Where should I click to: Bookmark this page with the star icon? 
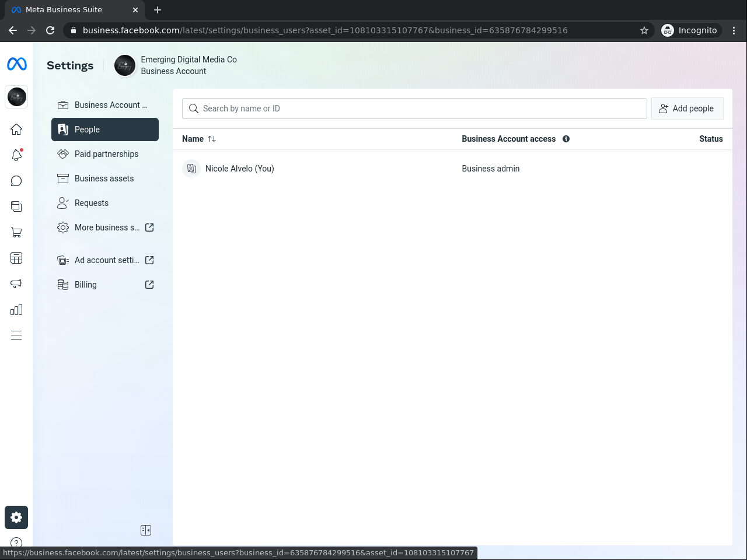644,30
